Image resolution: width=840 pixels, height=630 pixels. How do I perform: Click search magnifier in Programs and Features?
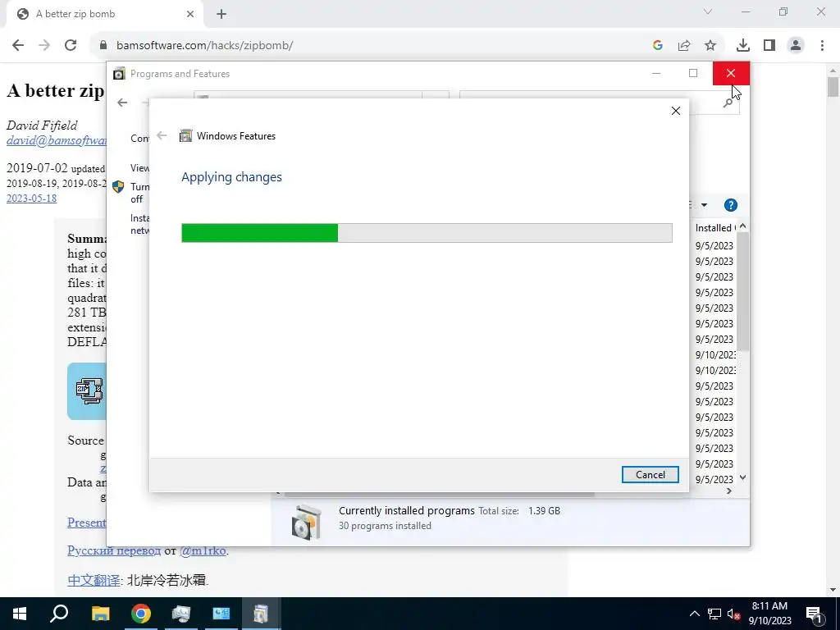tap(728, 103)
